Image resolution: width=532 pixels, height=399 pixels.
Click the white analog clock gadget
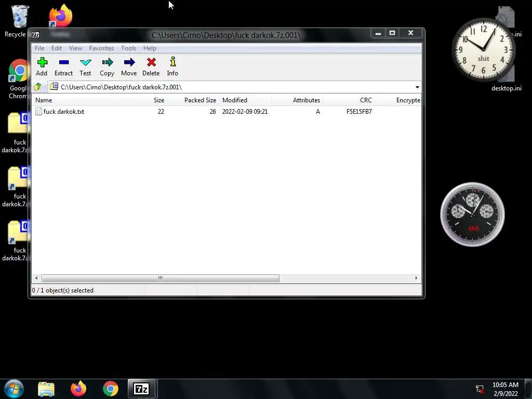(x=483, y=49)
